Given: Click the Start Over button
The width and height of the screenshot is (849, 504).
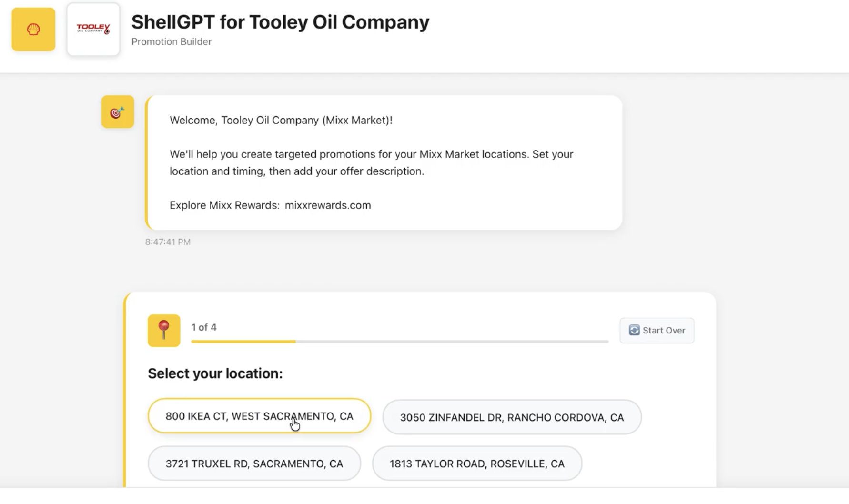Looking at the screenshot, I should click(x=657, y=330).
